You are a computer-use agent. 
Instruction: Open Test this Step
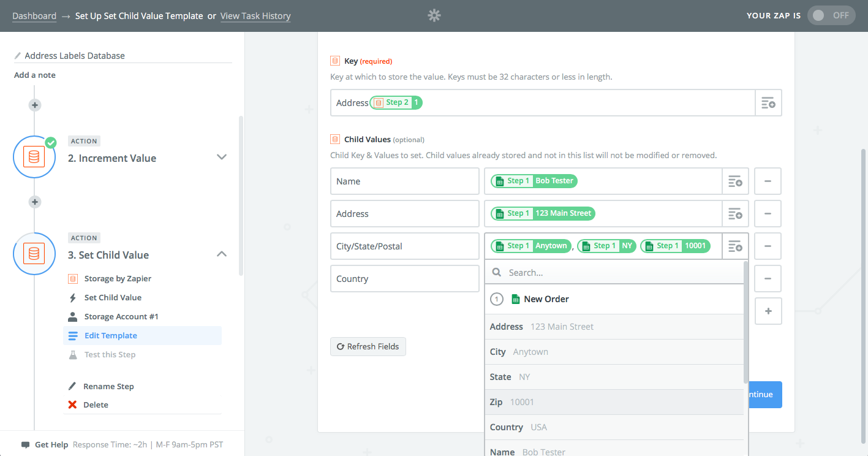pyautogui.click(x=110, y=355)
